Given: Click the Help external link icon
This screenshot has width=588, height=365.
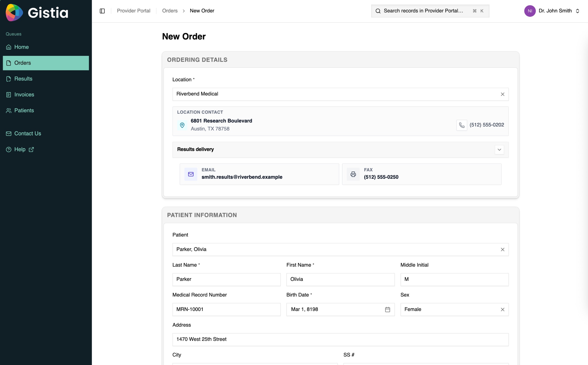Looking at the screenshot, I should (31, 149).
